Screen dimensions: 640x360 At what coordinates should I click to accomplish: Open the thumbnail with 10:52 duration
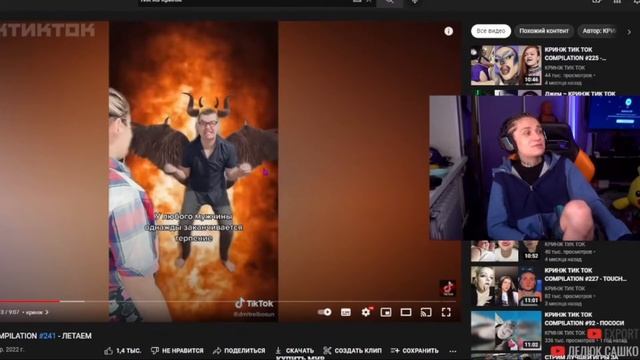click(x=506, y=251)
